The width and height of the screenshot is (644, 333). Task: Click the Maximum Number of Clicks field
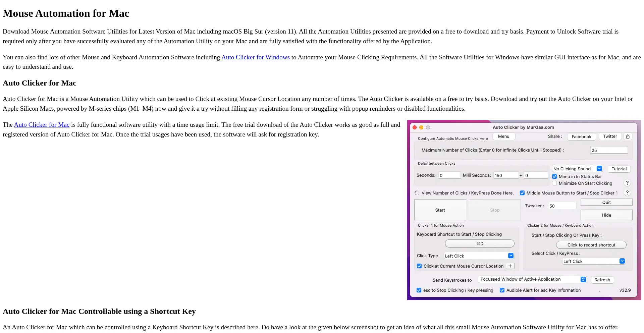(608, 150)
